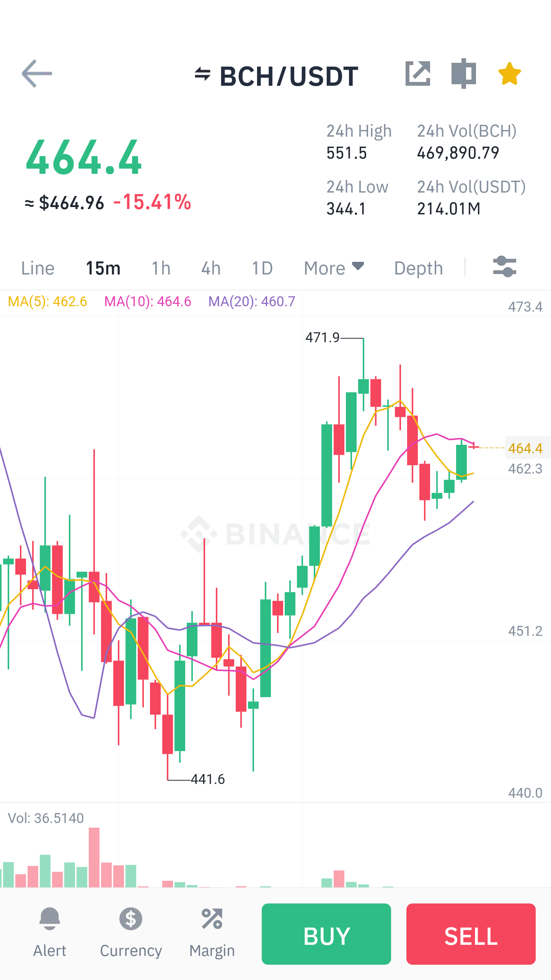Image resolution: width=551 pixels, height=980 pixels.
Task: Open chart indicator settings sliders icon
Action: tap(505, 267)
